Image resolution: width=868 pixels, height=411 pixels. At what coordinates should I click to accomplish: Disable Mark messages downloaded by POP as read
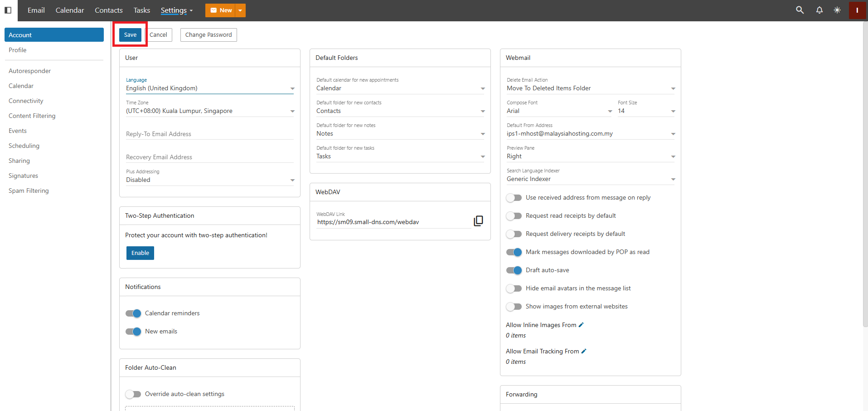pos(514,252)
